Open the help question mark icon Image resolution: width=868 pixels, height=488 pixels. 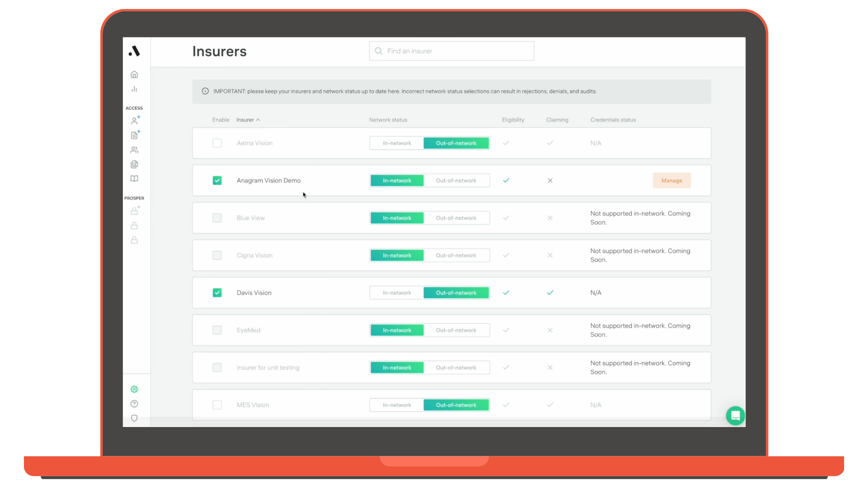tap(134, 404)
